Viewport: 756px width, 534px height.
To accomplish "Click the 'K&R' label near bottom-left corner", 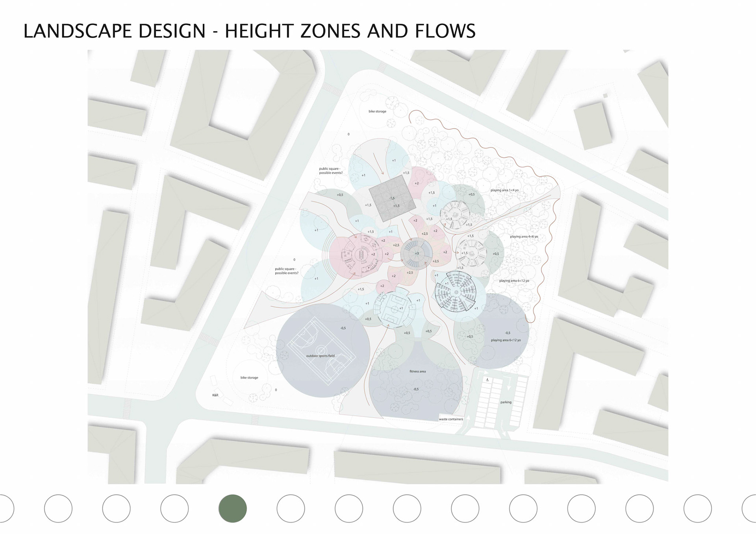I will tap(215, 395).
